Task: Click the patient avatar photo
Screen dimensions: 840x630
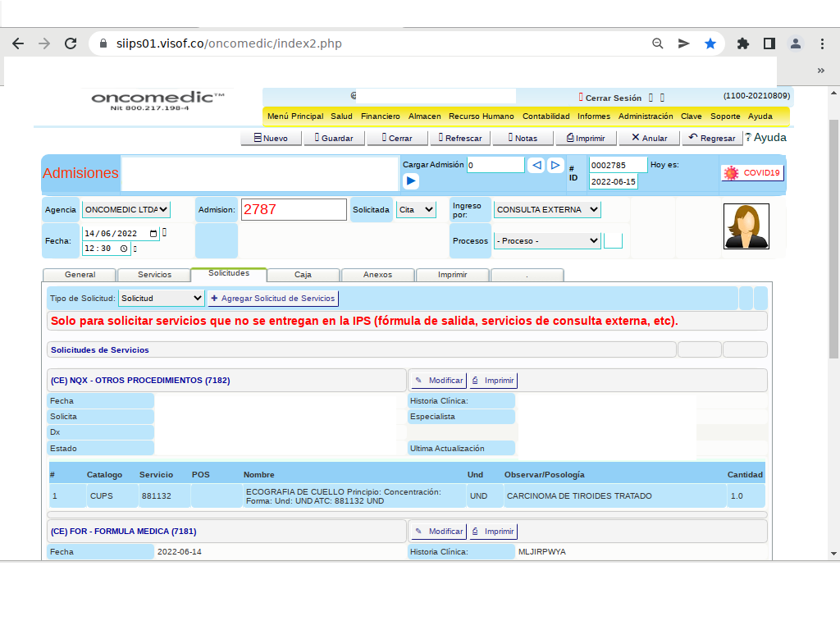Action: [x=746, y=226]
